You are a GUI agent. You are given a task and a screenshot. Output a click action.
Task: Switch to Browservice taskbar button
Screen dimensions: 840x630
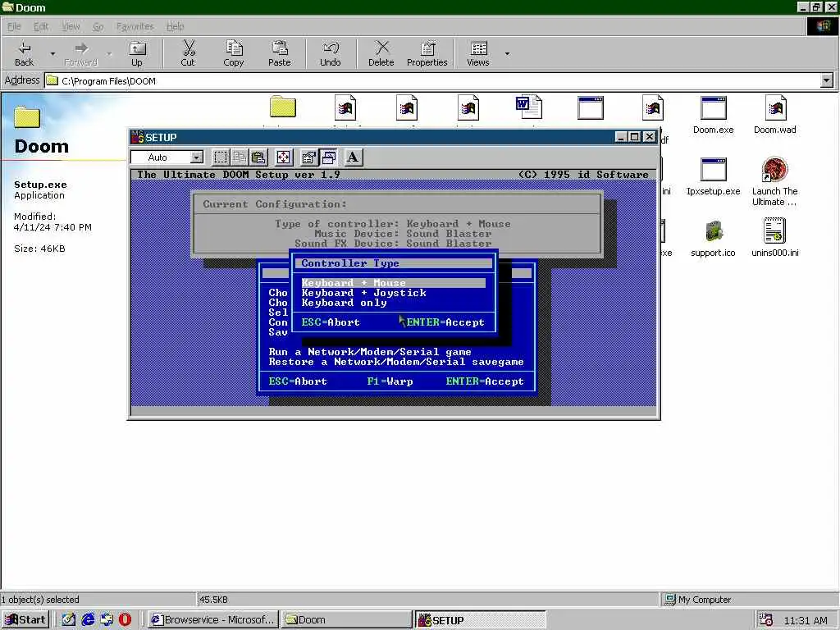[x=212, y=620]
